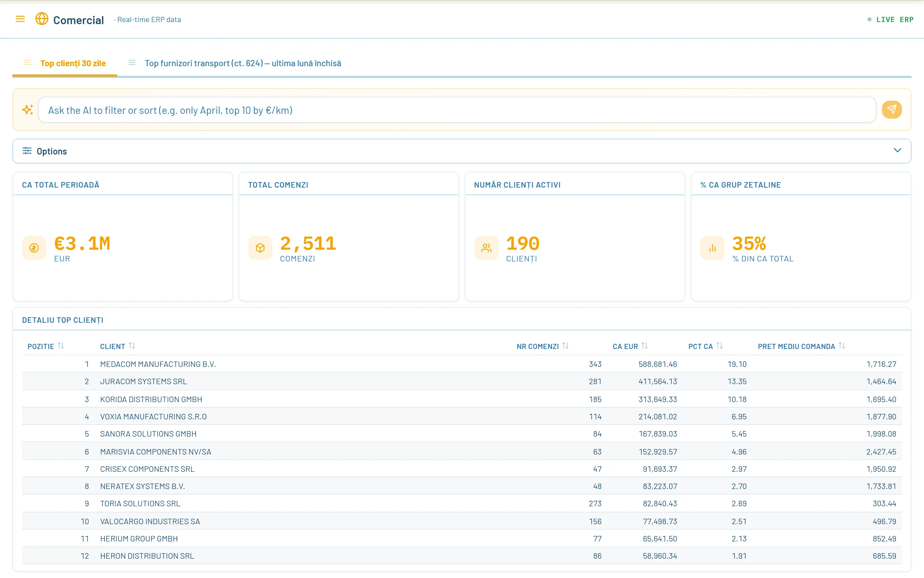Sort table by POZITIE column header
This screenshot has height=578, width=924.
point(41,346)
